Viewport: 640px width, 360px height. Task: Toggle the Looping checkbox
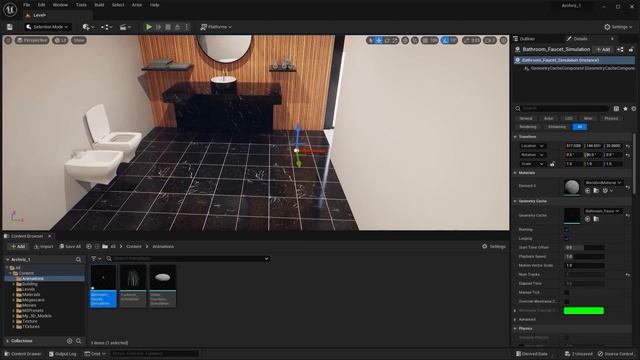click(567, 239)
